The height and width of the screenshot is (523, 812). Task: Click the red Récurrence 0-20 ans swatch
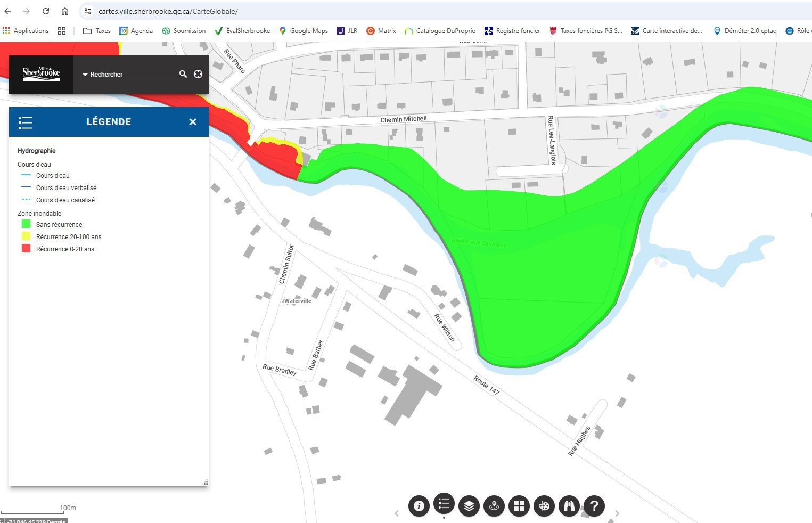coord(26,249)
